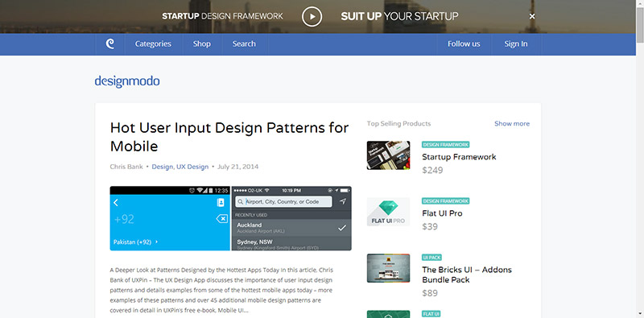The width and height of the screenshot is (644, 318).
Task: Click Pakistan (+92) in the screenshot
Action: click(x=136, y=242)
